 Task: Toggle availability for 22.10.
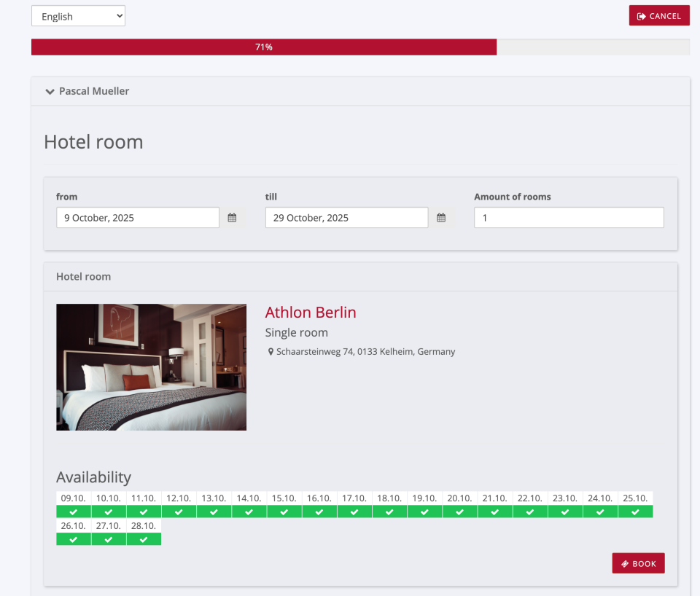[x=529, y=511]
